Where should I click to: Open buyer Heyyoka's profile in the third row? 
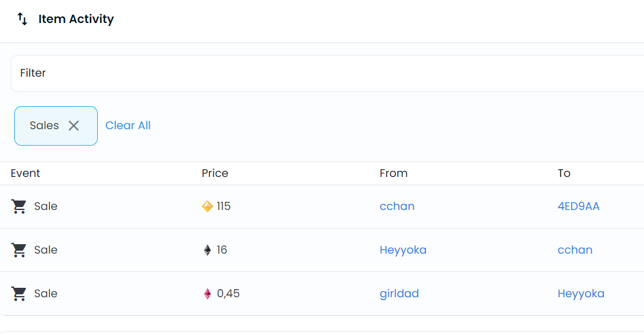(x=581, y=294)
